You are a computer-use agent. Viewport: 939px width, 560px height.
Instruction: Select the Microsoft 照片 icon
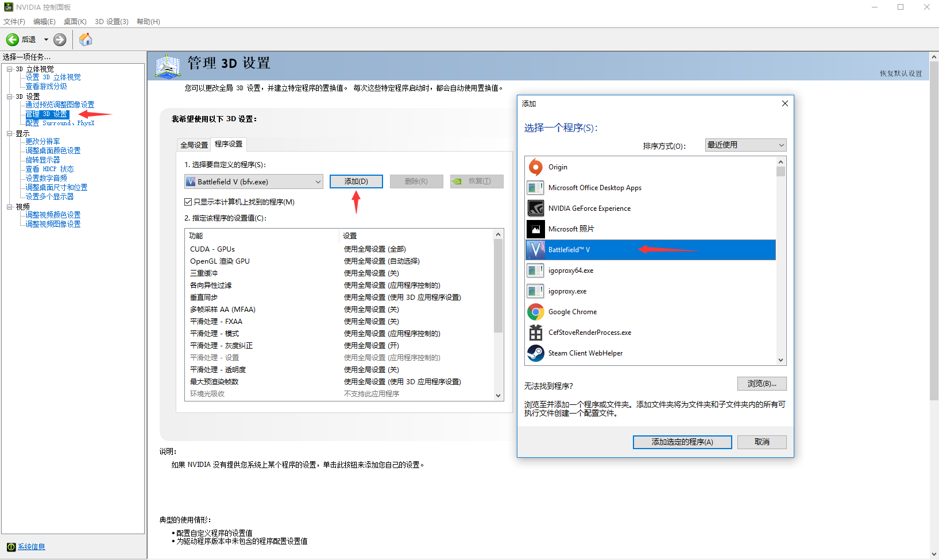pos(536,229)
